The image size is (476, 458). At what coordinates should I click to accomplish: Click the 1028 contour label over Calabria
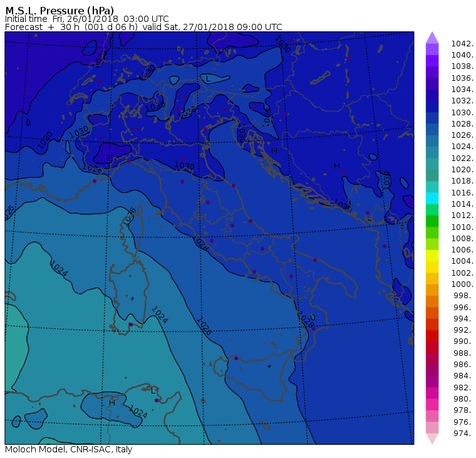pos(306,320)
